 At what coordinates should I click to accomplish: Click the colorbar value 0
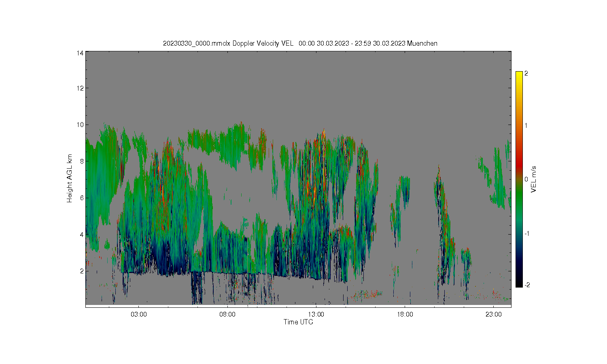coord(526,179)
